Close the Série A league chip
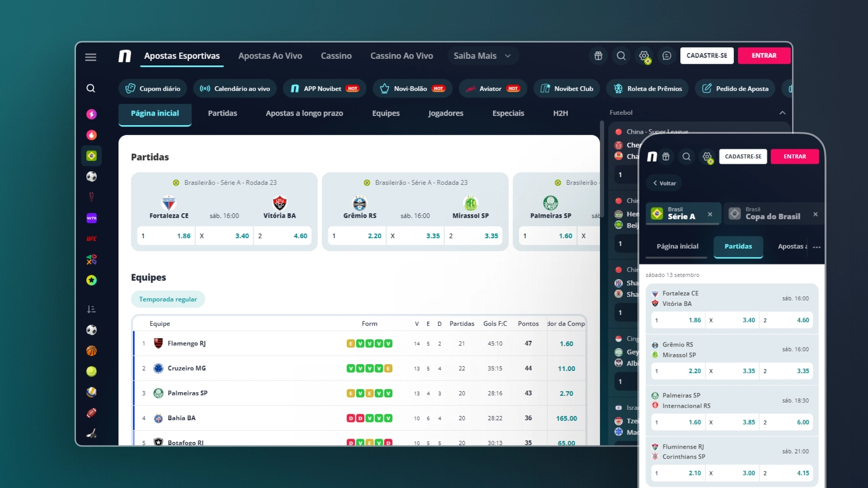Viewport: 868px width, 488px height. 710,214
